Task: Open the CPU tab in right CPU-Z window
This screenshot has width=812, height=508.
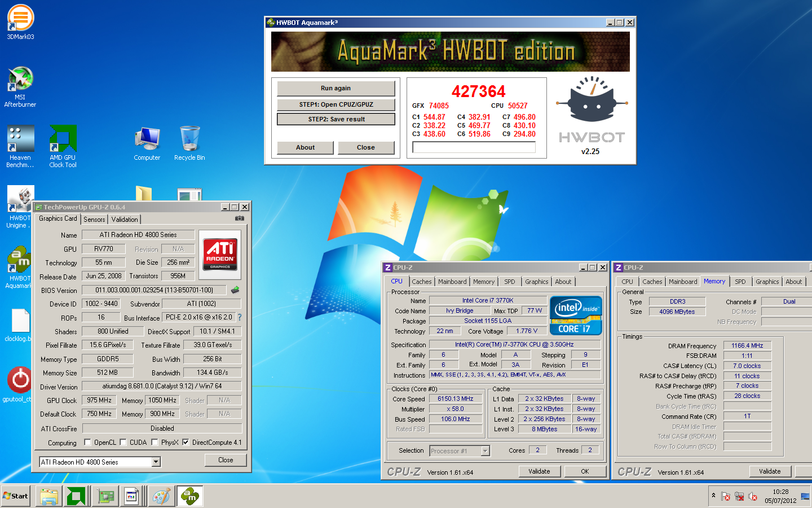Action: click(x=627, y=282)
